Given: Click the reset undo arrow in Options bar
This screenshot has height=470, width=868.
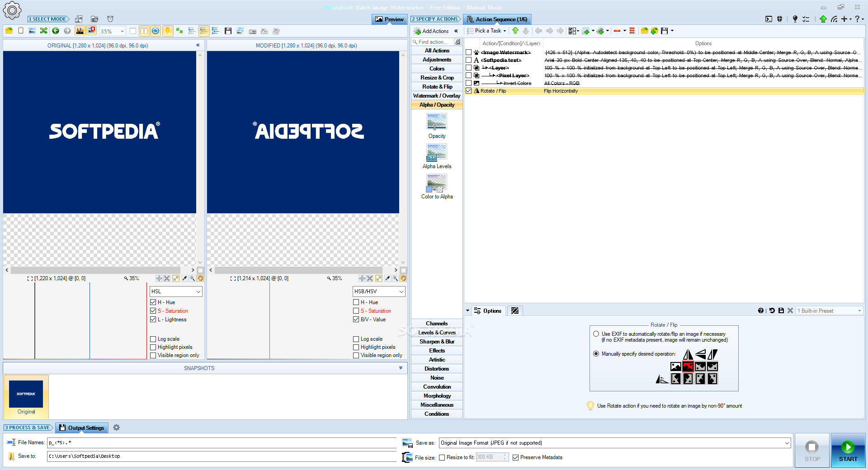Looking at the screenshot, I should point(772,310).
